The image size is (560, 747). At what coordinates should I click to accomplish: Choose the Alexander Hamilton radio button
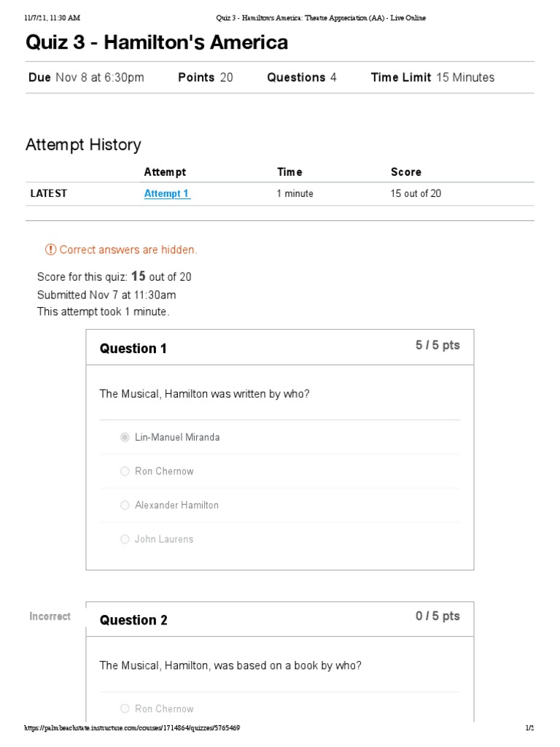pyautogui.click(x=125, y=505)
